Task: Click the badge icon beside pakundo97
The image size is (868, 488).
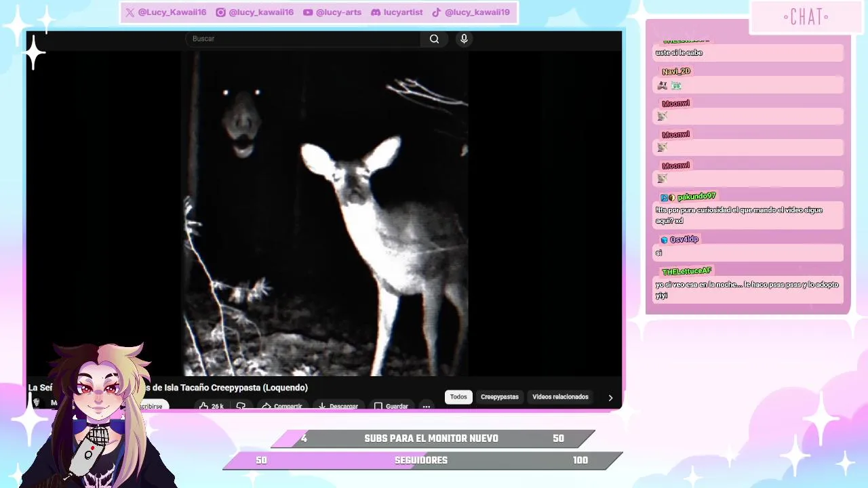Action: click(668, 197)
